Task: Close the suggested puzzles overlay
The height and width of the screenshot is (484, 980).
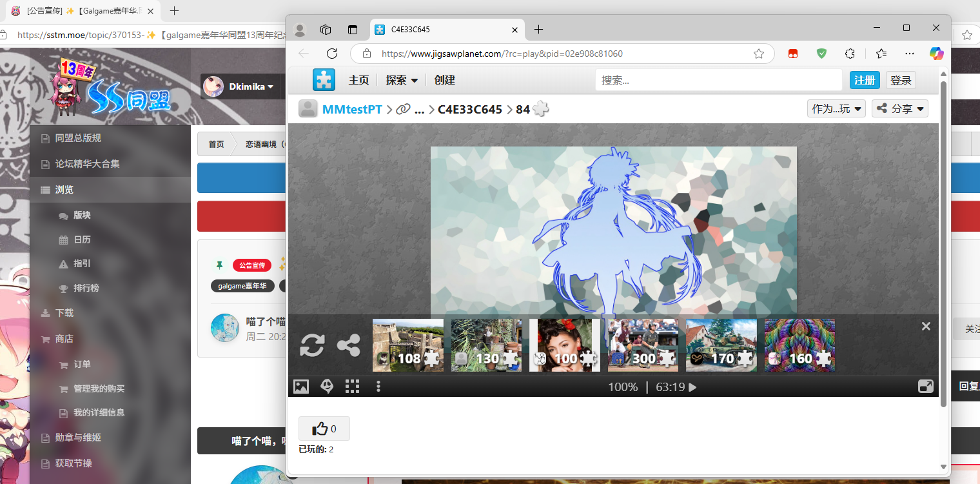Action: [x=926, y=326]
